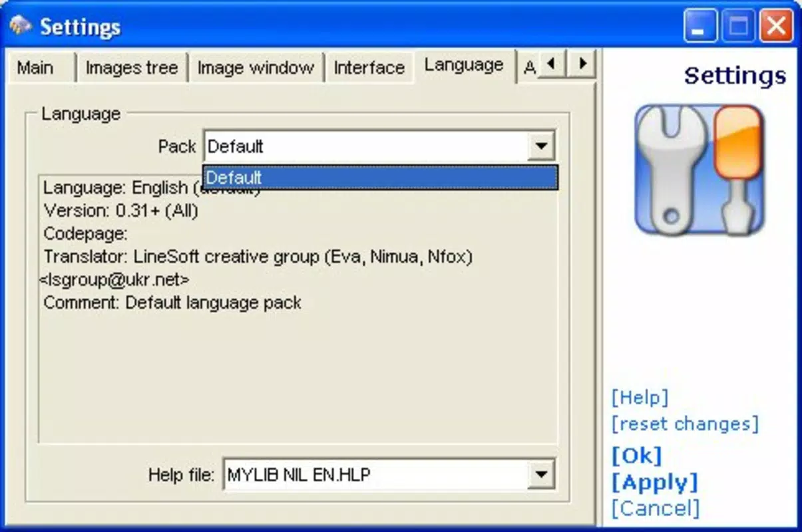802x532 pixels.
Task: Confirm with the [Ok] link
Action: pos(637,456)
